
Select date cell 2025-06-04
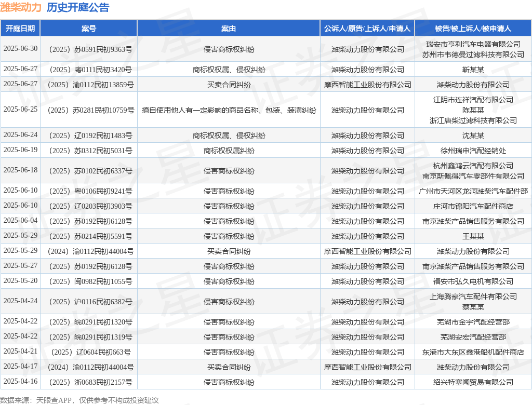pos(20,221)
